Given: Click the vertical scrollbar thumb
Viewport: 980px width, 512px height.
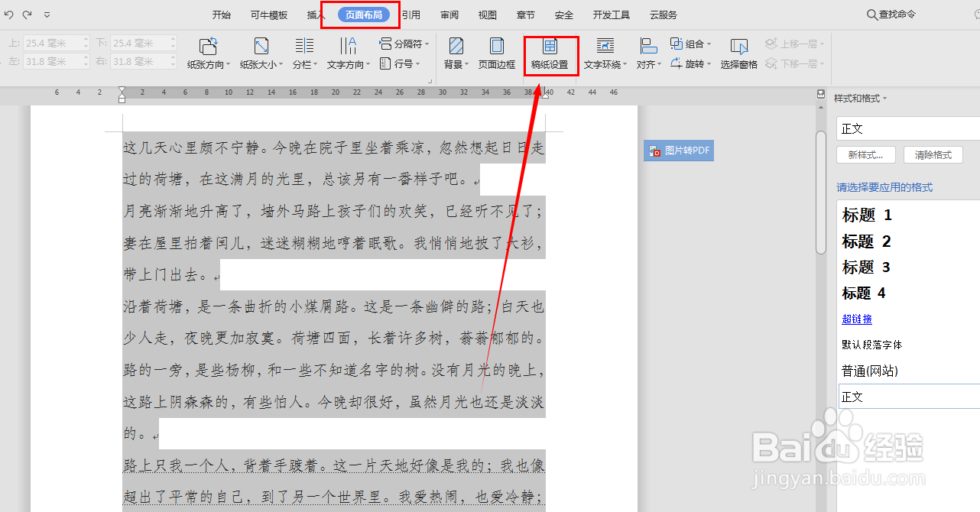Looking at the screenshot, I should 821,192.
